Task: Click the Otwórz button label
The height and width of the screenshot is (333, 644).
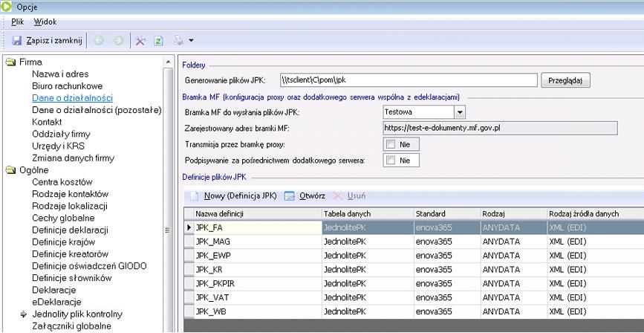Action: coord(312,196)
